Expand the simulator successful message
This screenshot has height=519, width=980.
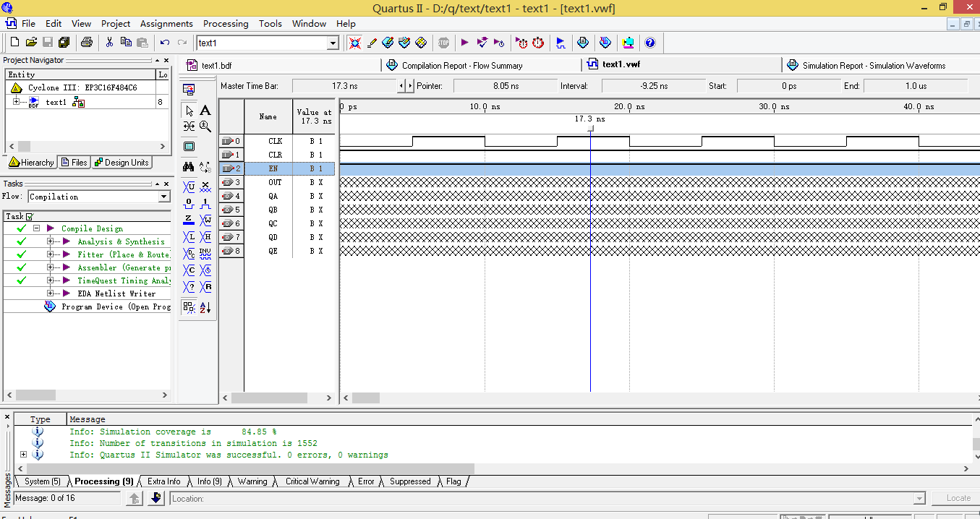[23, 455]
